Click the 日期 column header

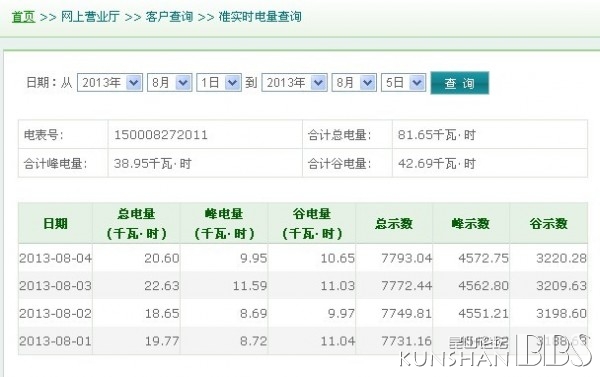coord(55,224)
